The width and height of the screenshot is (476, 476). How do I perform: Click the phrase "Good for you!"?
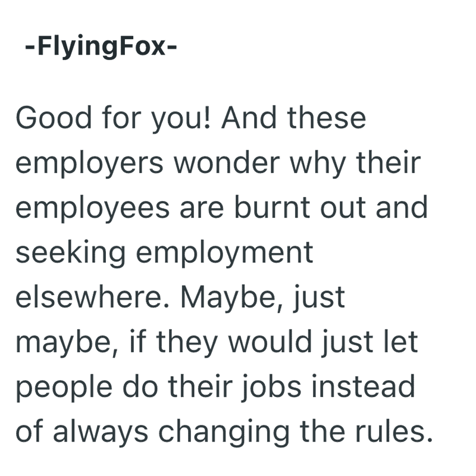coord(113,118)
